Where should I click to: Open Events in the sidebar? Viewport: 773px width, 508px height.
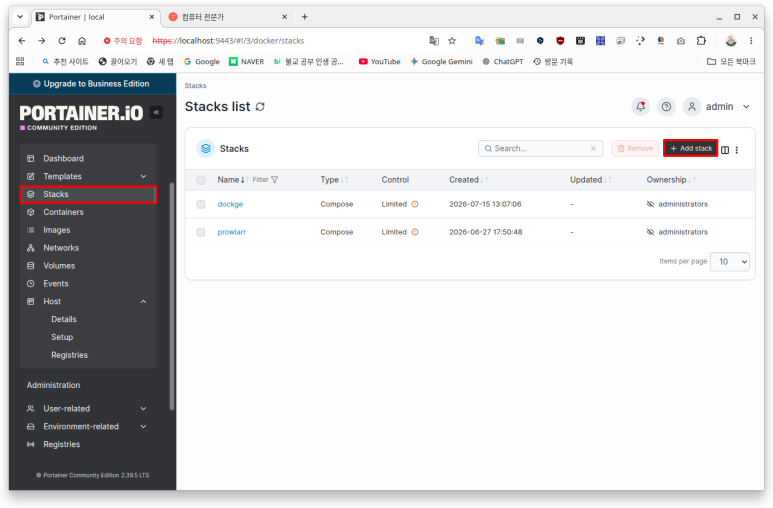(x=88, y=284)
